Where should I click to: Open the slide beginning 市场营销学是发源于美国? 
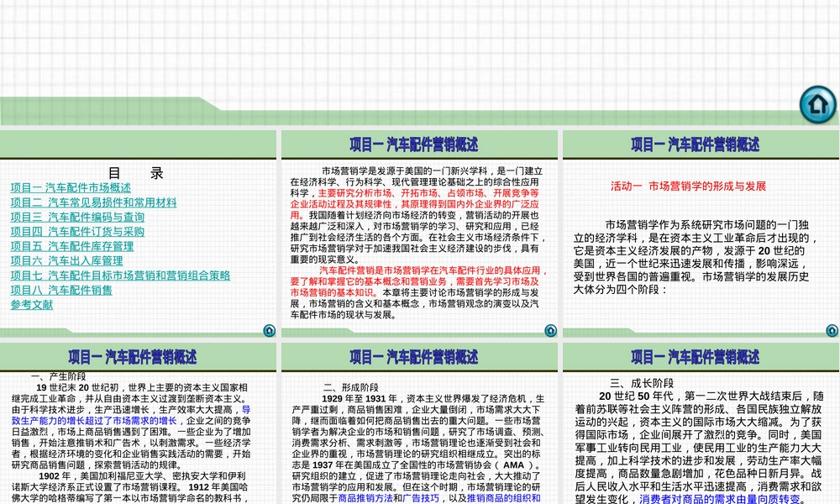[x=419, y=234]
